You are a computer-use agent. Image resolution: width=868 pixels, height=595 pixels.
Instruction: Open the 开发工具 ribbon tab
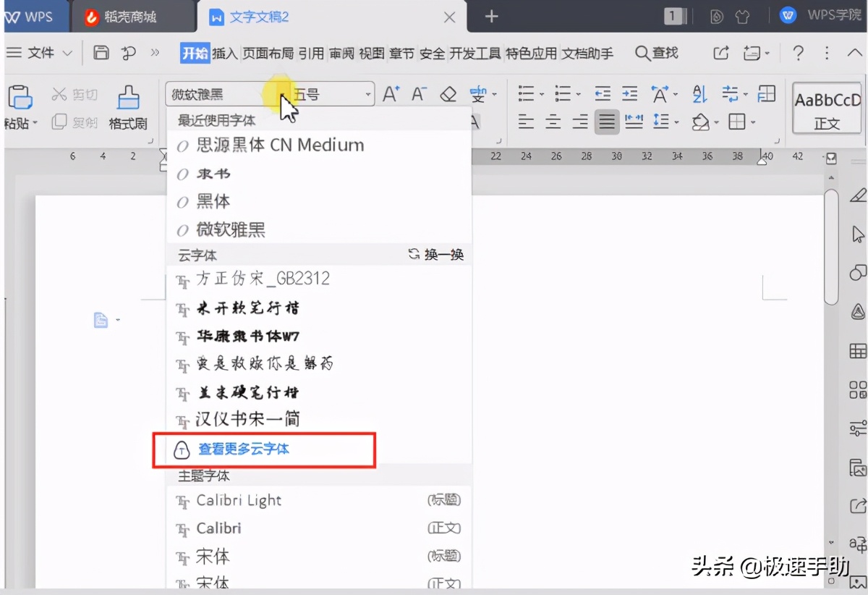click(475, 53)
